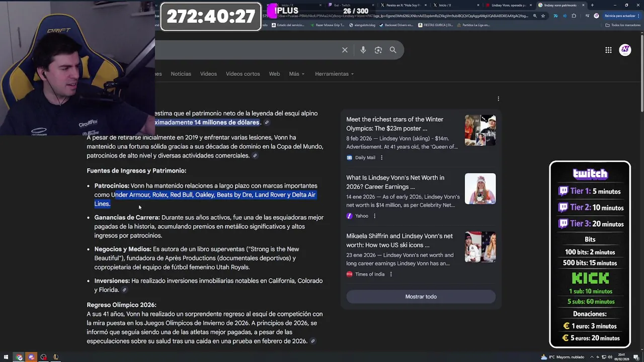The width and height of the screenshot is (644, 362).
Task: Click source link icon after '14 millones de dólares'
Action: click(x=267, y=123)
